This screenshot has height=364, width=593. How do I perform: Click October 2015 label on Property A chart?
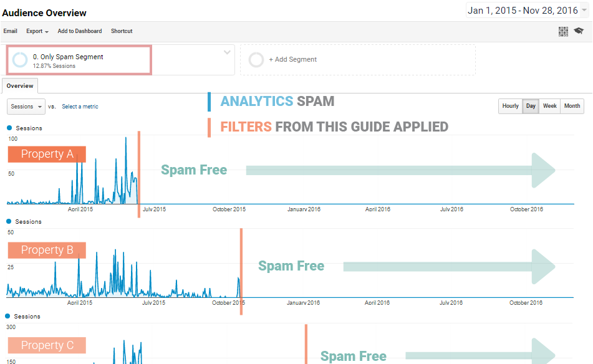(229, 209)
